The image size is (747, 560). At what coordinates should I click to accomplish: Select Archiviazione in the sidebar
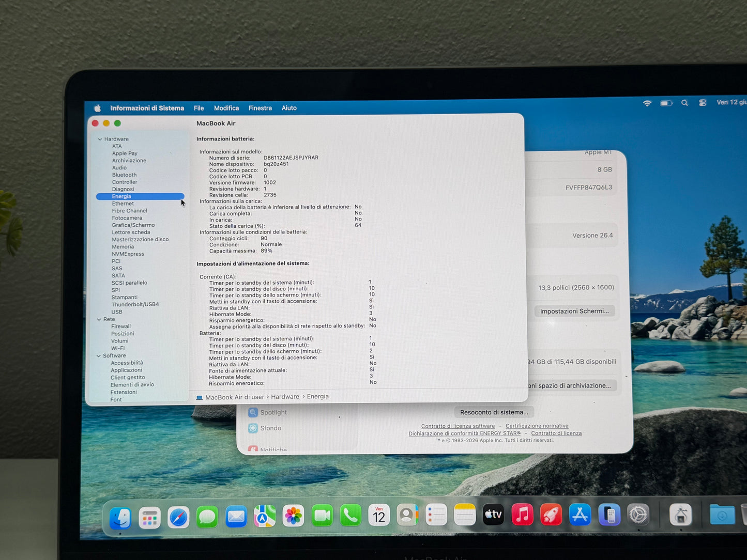[x=129, y=161]
